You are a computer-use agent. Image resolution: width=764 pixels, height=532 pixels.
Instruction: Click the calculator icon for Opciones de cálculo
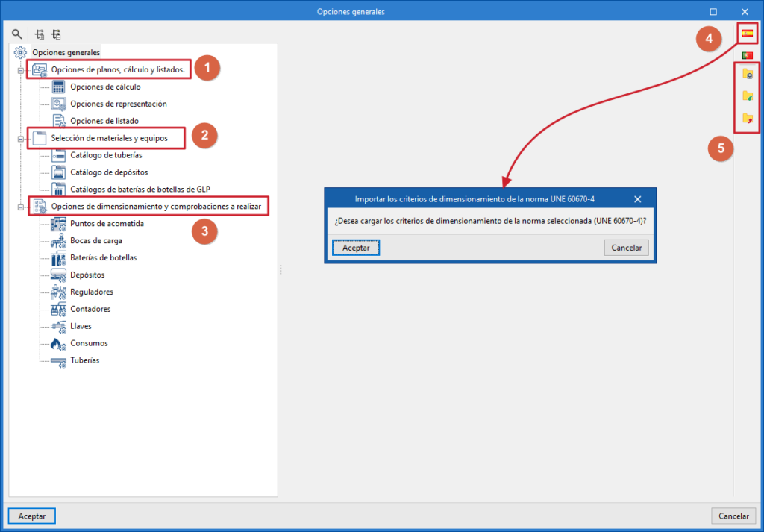[x=58, y=87]
